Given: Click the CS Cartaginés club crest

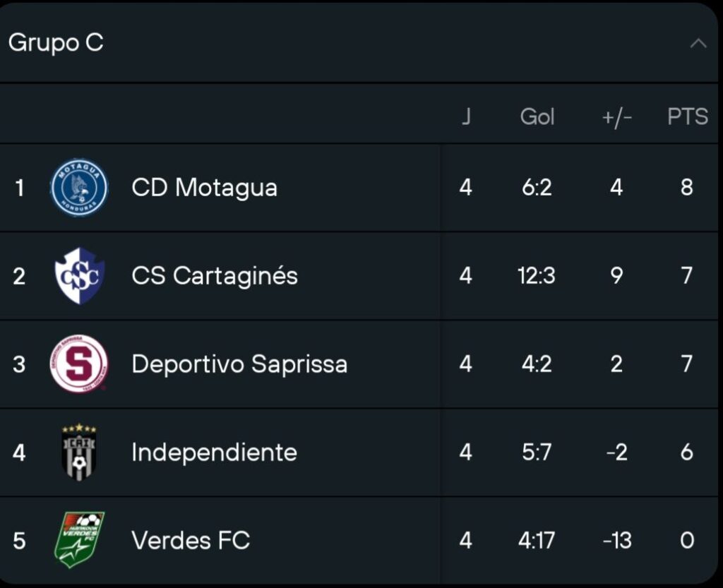Looking at the screenshot, I should click(79, 275).
